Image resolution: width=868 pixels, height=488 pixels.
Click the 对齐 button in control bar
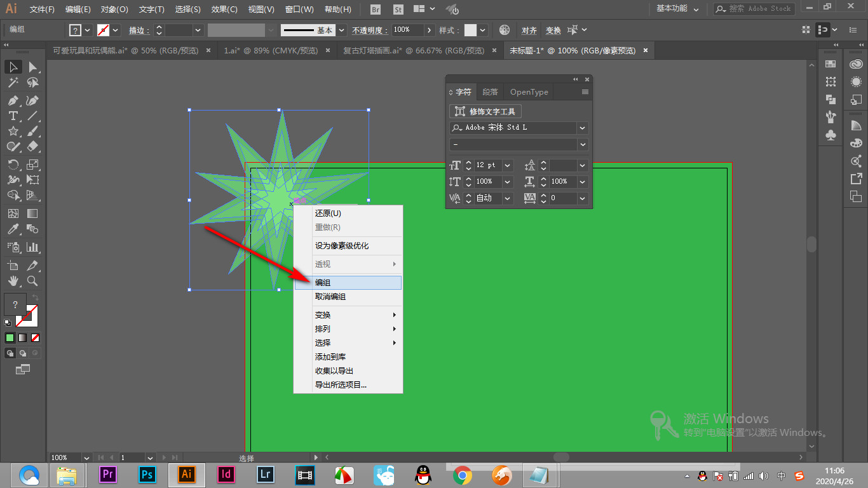[529, 30]
